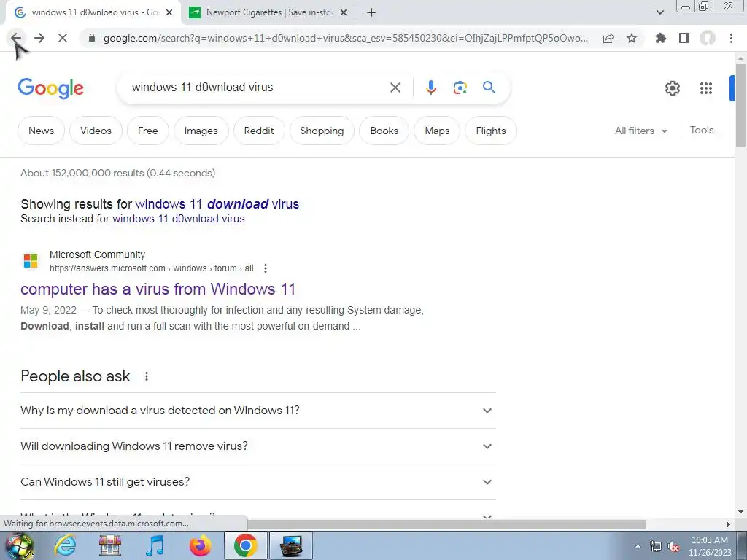
Task: Open the shop-stall program icon on taskbar
Action: [x=110, y=545]
